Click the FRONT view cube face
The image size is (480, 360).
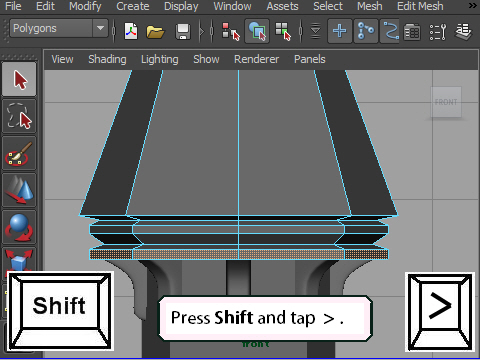click(446, 102)
